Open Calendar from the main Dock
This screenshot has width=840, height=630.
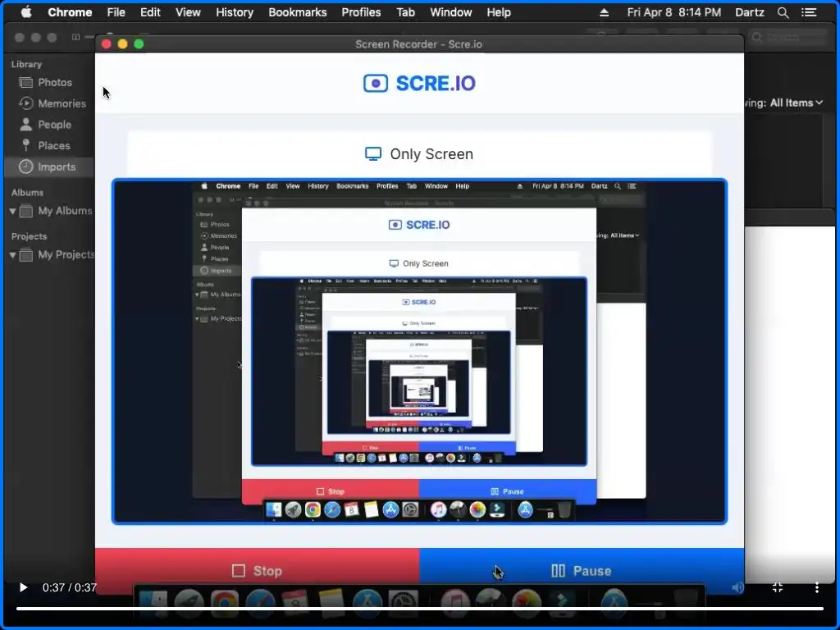[x=295, y=603]
